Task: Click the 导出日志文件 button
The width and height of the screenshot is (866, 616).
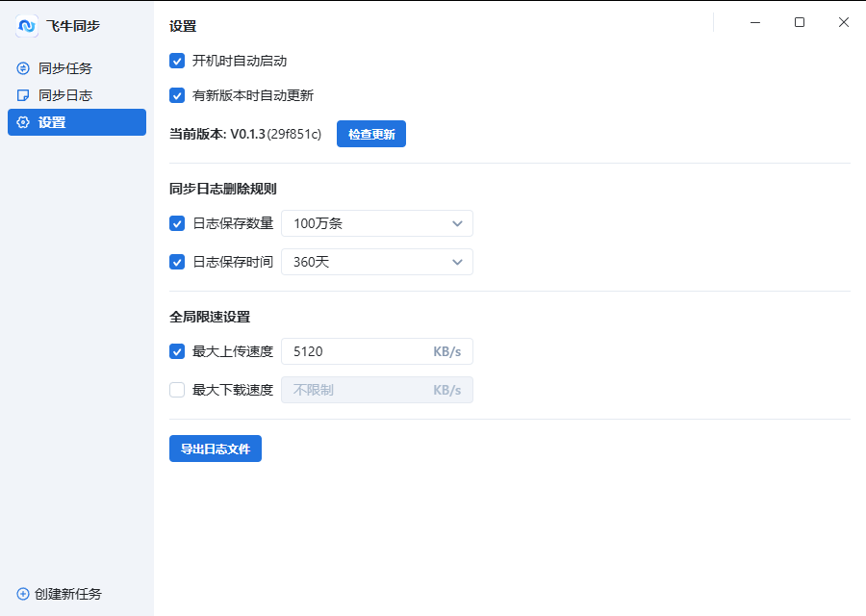Action: coord(216,449)
